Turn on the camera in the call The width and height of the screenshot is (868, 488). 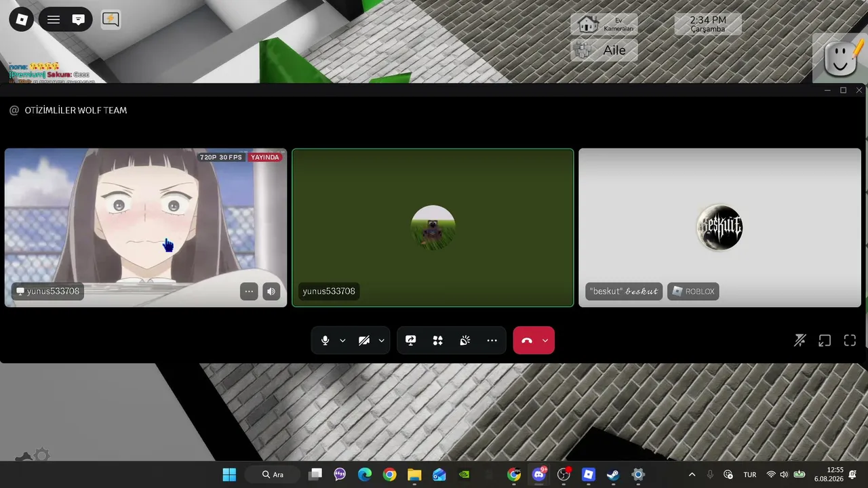click(364, 340)
